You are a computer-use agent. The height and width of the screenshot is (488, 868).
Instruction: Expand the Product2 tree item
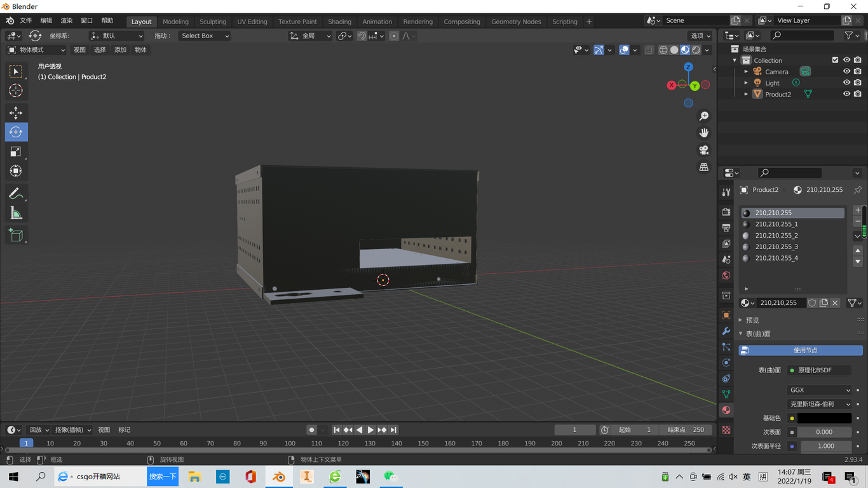746,94
